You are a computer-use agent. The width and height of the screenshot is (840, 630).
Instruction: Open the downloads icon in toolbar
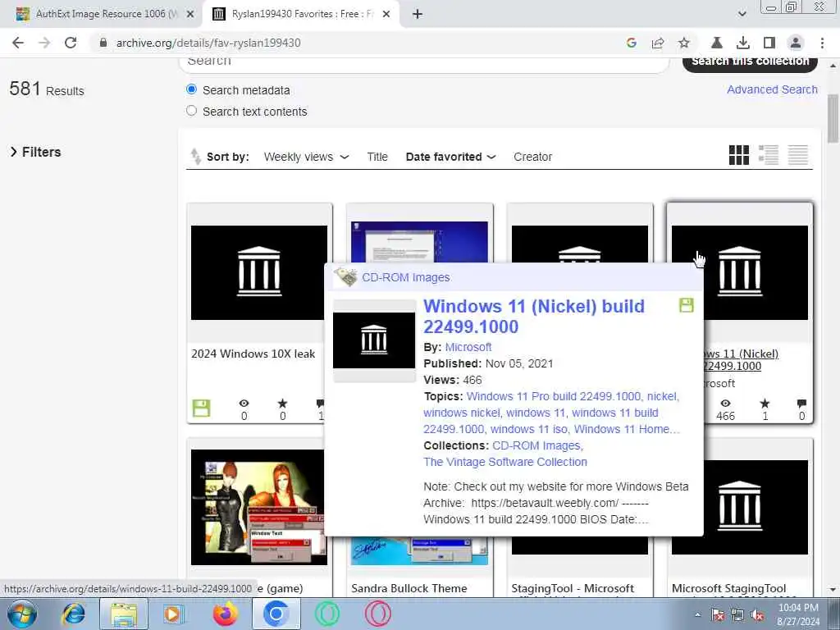(742, 43)
